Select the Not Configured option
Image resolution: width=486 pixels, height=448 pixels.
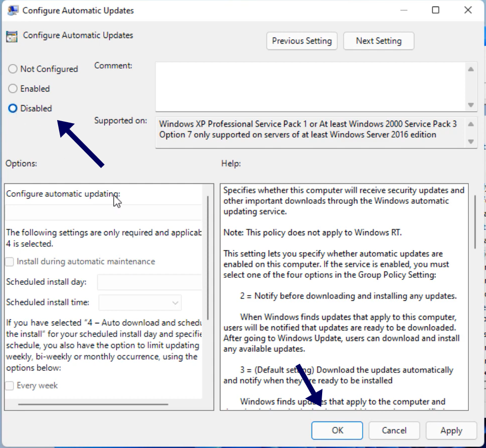point(13,69)
